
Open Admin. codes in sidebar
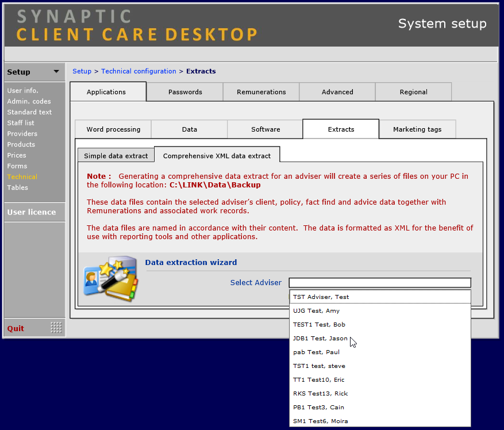coord(29,101)
